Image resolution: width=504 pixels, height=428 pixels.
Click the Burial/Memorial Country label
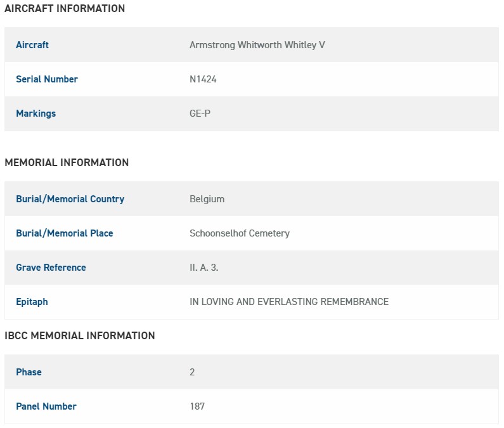point(70,199)
